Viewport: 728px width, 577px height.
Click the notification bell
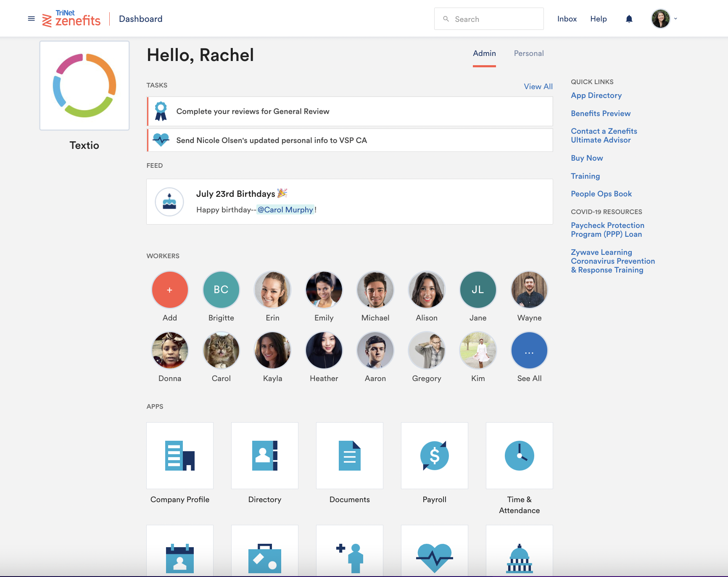[x=629, y=19]
